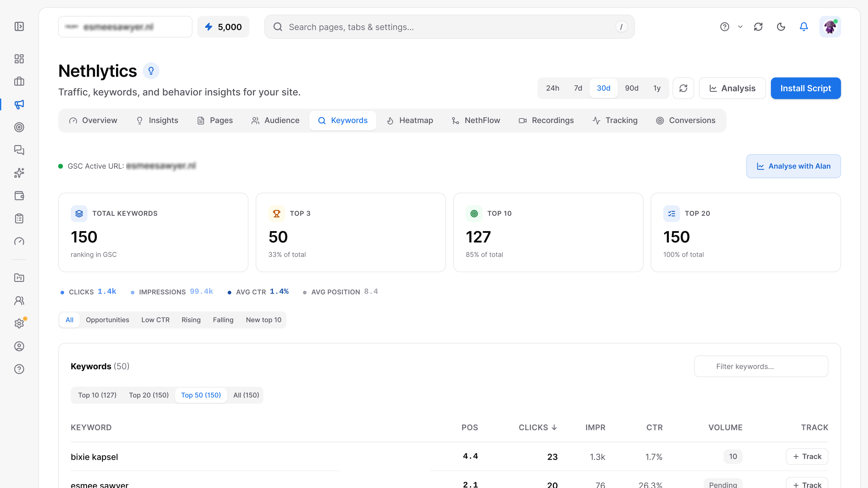This screenshot has height=488, width=868.
Task: Click the top-right sync refresh icon
Action: [758, 26]
